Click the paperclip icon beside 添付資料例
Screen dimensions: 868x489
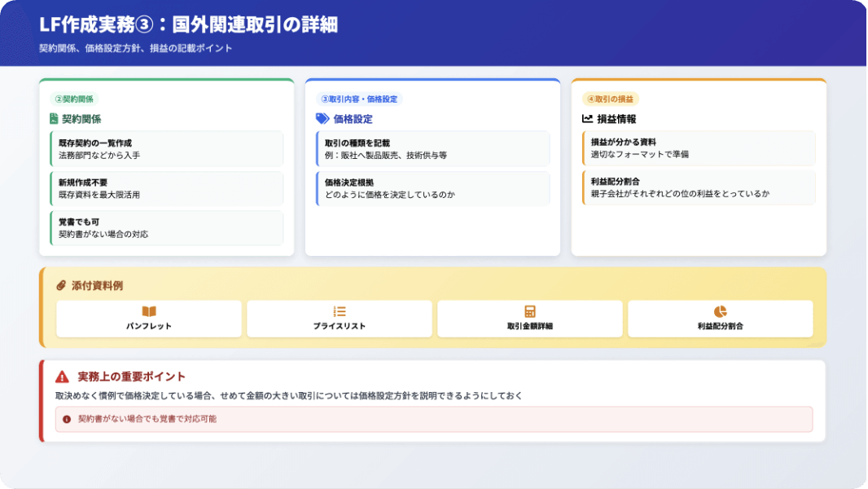click(x=61, y=286)
